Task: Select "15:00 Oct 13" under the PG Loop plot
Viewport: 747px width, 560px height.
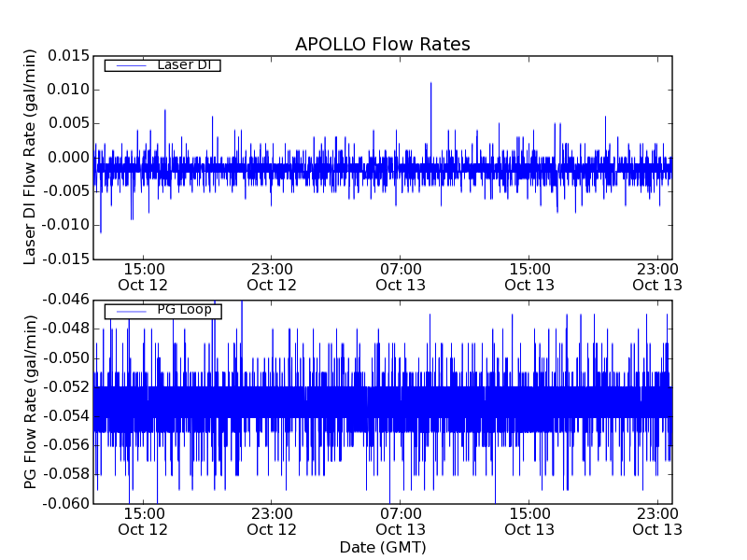Action: coord(529,521)
